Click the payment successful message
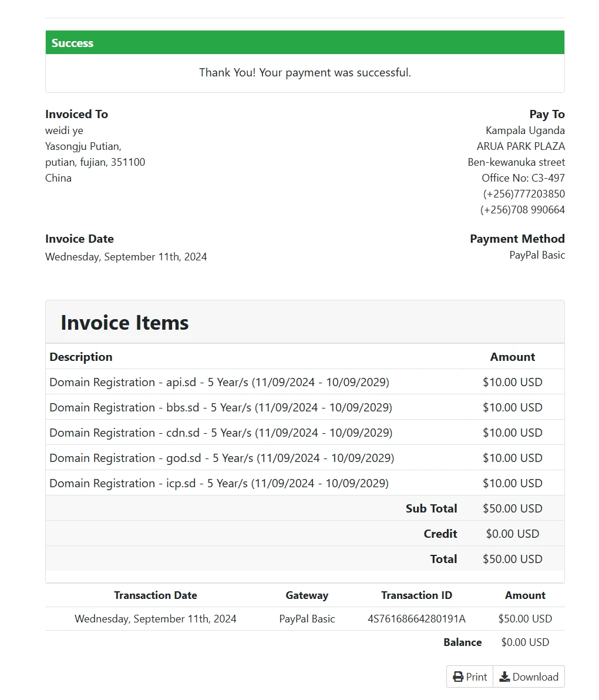This screenshot has height=700, width=599. [x=305, y=73]
